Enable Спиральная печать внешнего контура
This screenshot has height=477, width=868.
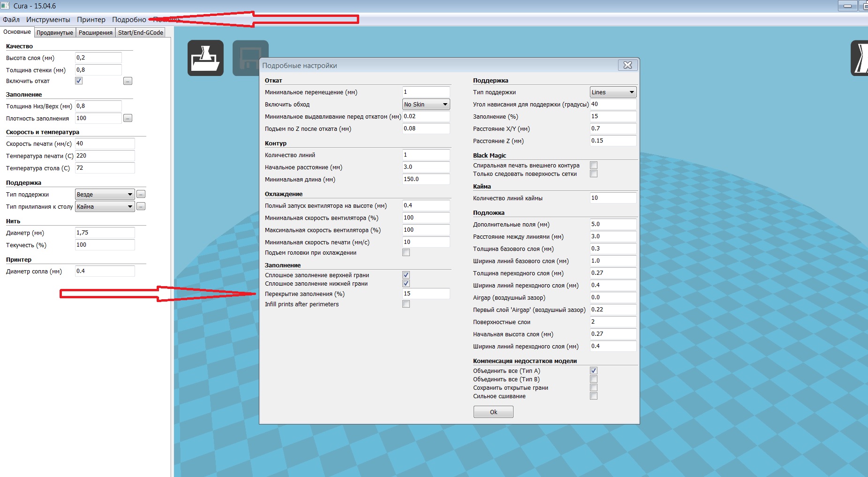pyautogui.click(x=594, y=165)
